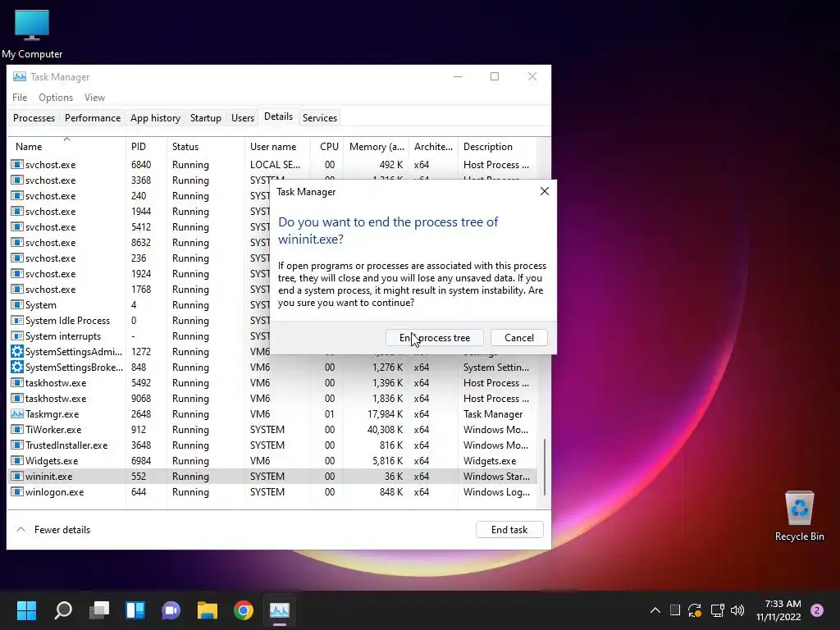
Task: Sort by the User name column header
Action: pyautogui.click(x=277, y=147)
